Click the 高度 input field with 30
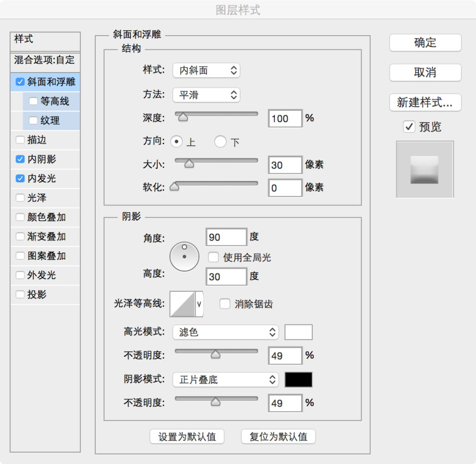476x464 pixels. [226, 276]
